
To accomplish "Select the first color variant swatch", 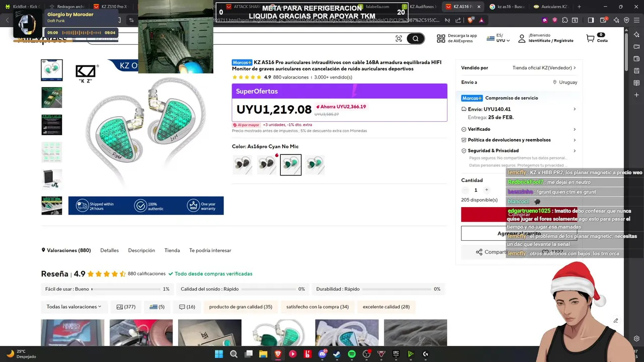I will (243, 165).
